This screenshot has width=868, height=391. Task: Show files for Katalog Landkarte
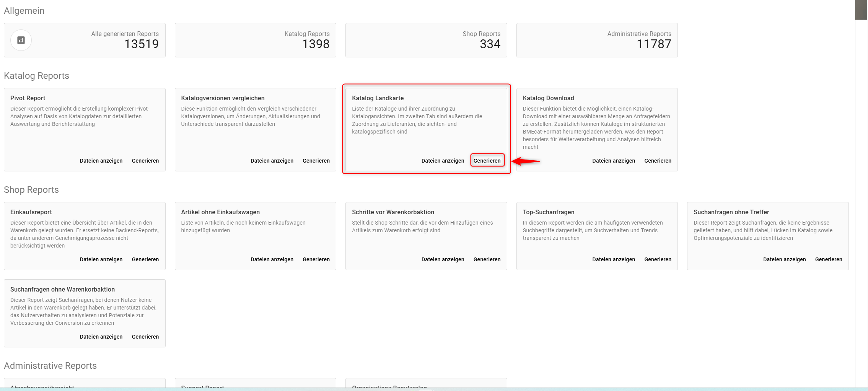tap(443, 161)
